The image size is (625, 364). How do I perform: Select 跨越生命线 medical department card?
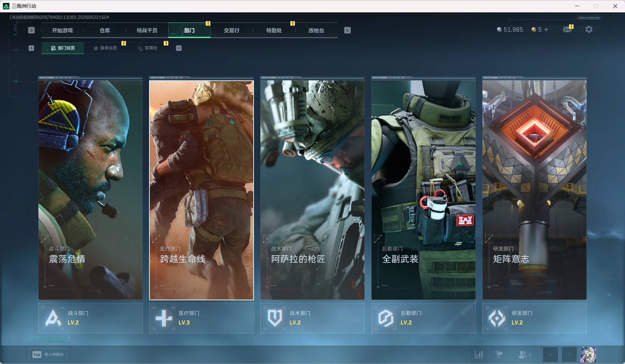(x=201, y=190)
